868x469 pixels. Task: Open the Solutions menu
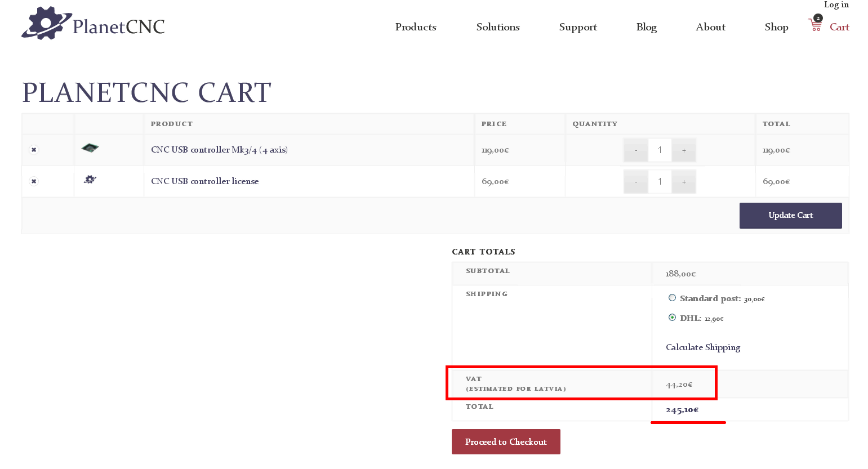[x=498, y=27]
